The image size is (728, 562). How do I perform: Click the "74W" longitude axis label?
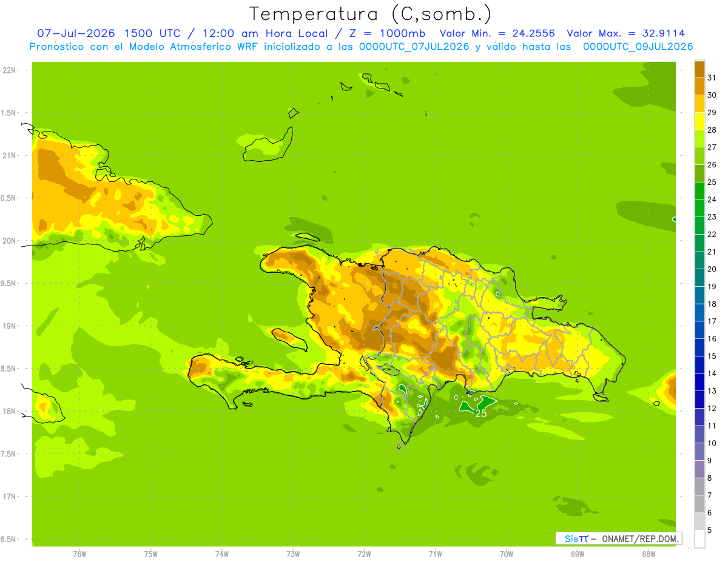point(222,554)
